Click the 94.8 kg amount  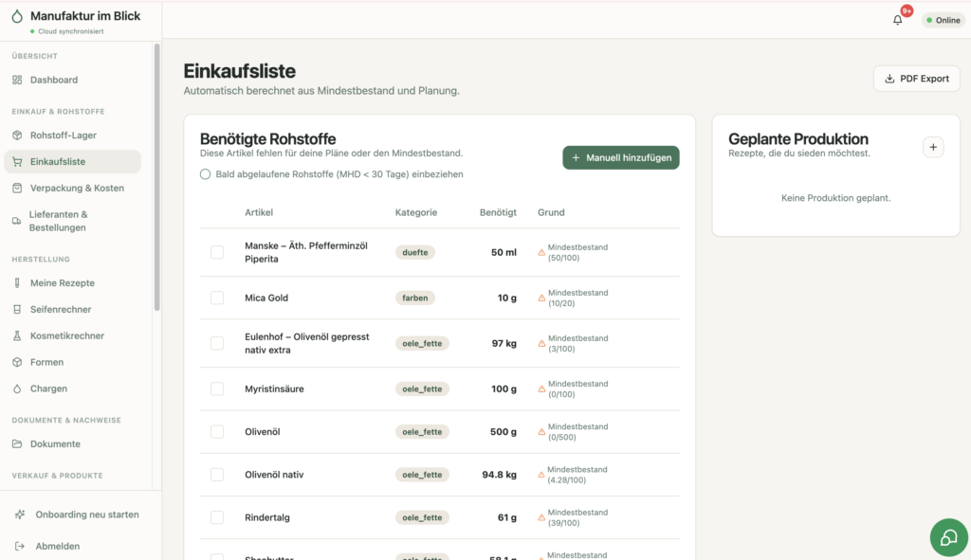(x=499, y=475)
